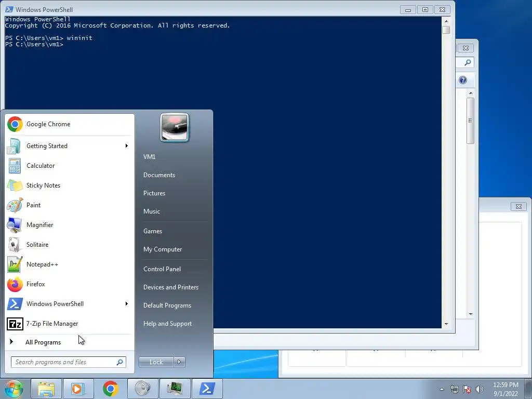Click the Windows Start orb
The width and height of the screenshot is (532, 399).
click(x=14, y=389)
